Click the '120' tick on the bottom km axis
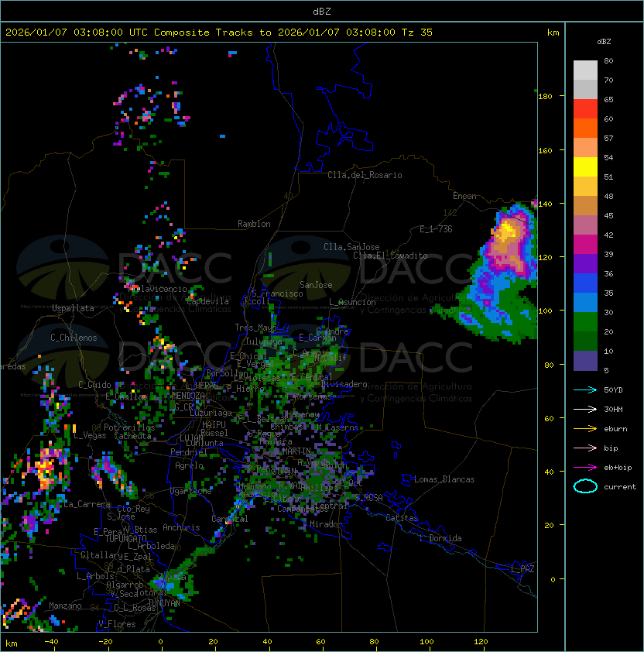The height and width of the screenshot is (652, 644). 481,642
